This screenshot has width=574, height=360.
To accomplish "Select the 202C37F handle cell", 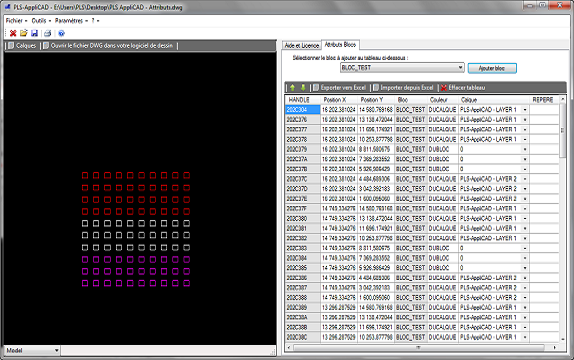I will click(302, 208).
